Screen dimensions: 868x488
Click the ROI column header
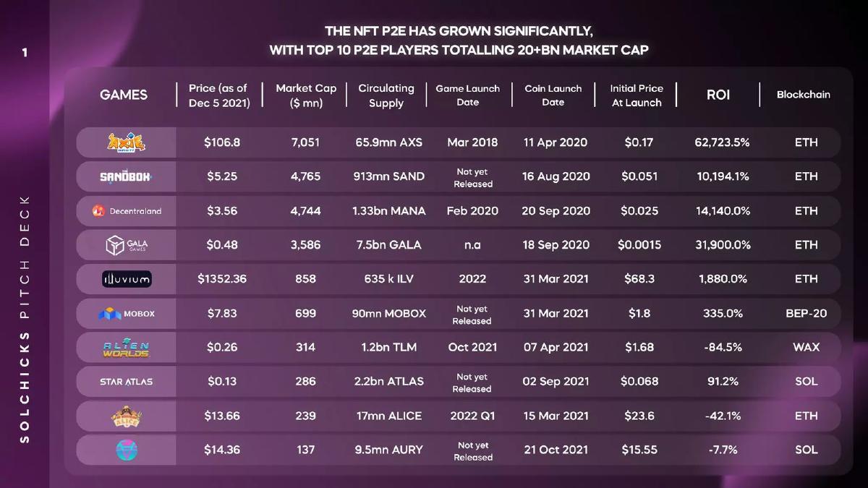click(x=718, y=95)
